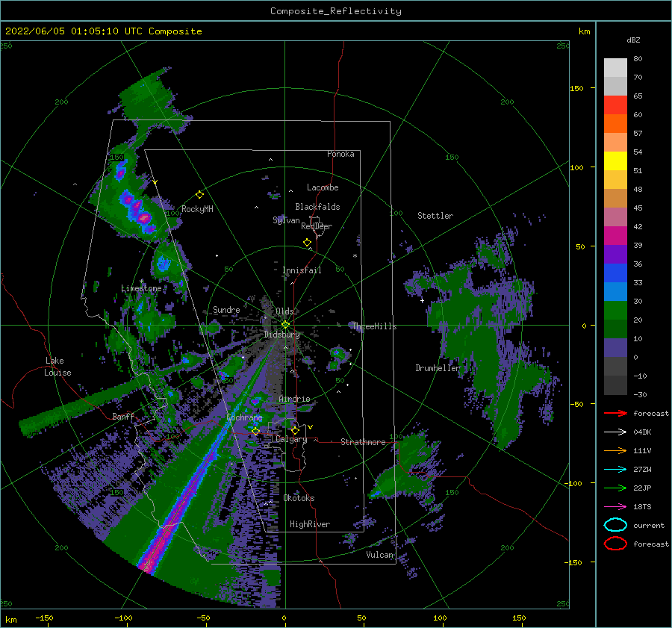The height and width of the screenshot is (628, 672).
Task: Click the yellow diamond marker below RedDeer
Action: (308, 243)
